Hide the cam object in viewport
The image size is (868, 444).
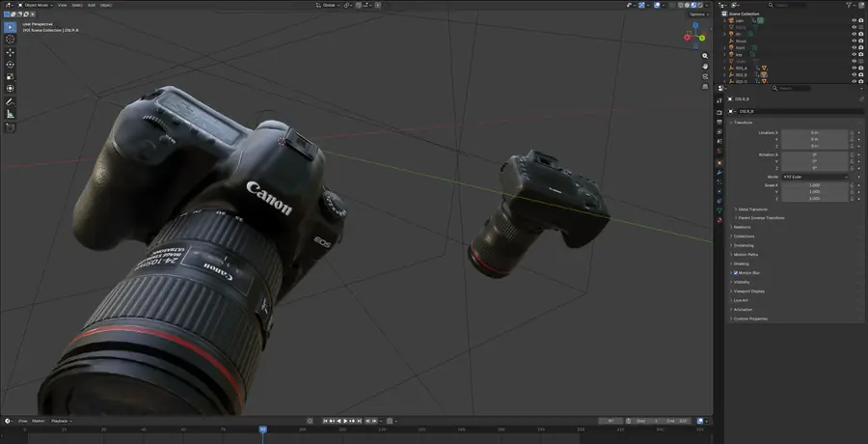coord(854,20)
